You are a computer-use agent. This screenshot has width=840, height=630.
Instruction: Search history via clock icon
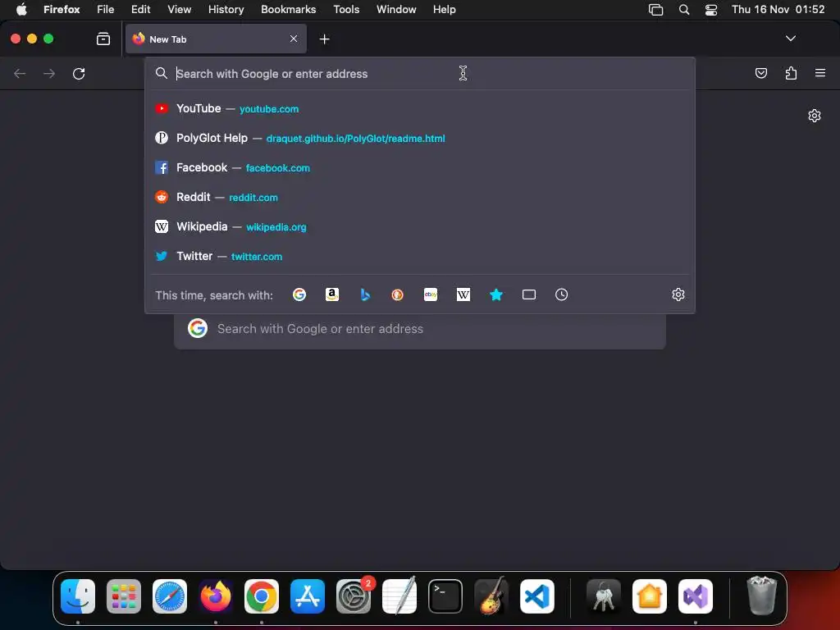pos(561,294)
